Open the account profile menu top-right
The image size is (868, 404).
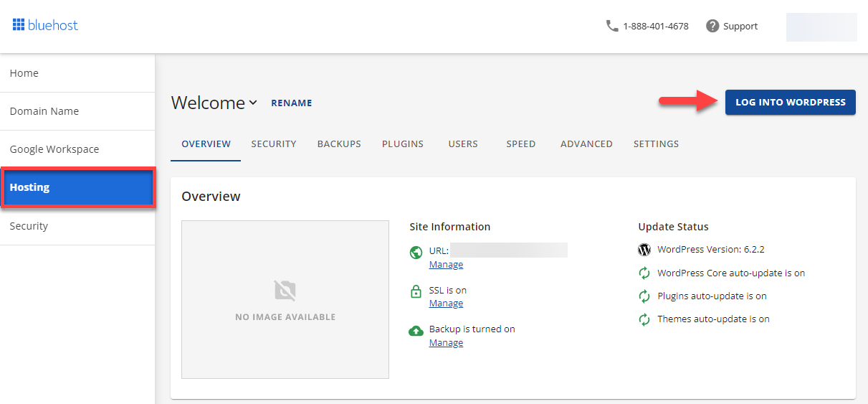point(821,27)
